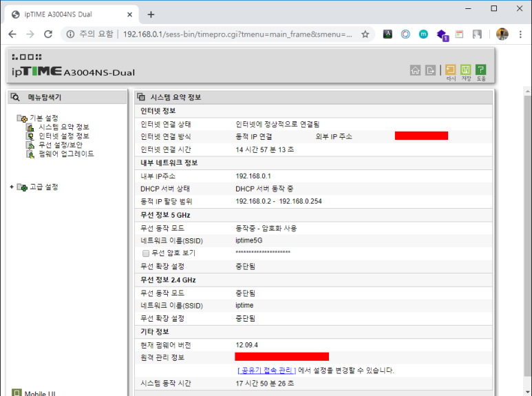This screenshot has width=532, height=396.
Task: Click the DHCP 서버 동작 중 status
Action: [264, 189]
